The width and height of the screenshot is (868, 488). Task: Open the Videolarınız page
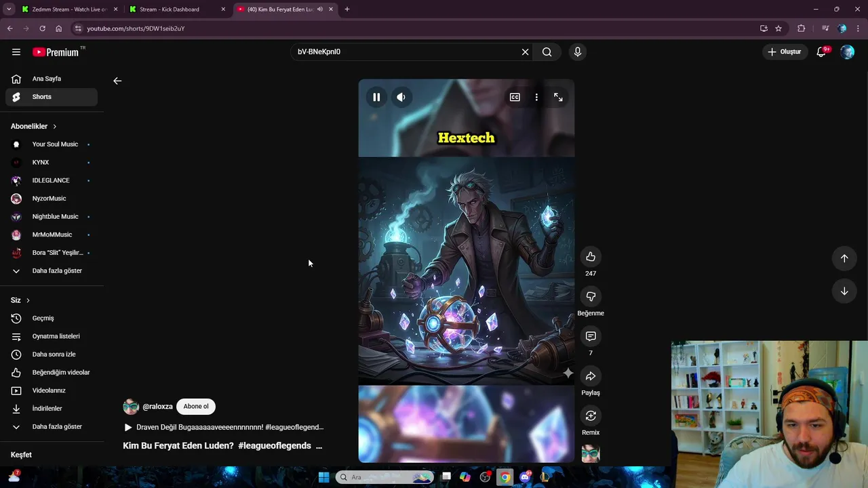pos(52,390)
